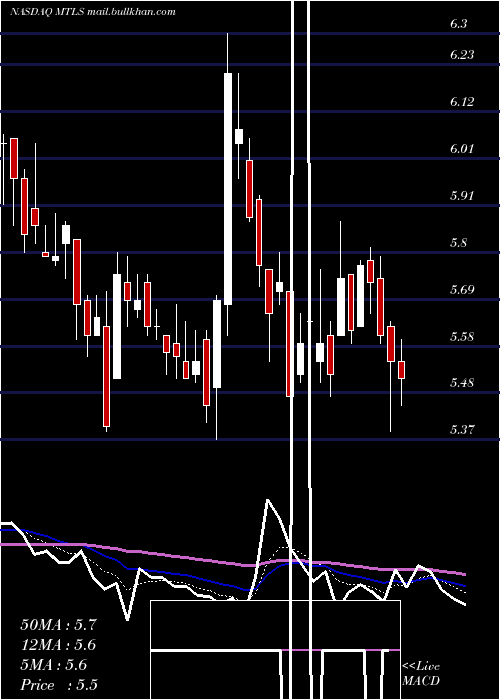Click the 'Price : 5.5' readout
The height and width of the screenshot is (700, 500).
click(59, 685)
